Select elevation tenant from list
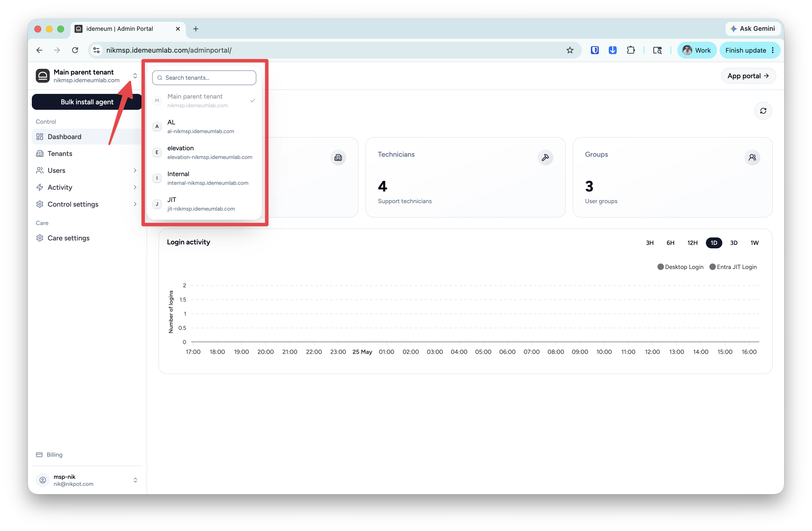812x531 pixels. (204, 152)
